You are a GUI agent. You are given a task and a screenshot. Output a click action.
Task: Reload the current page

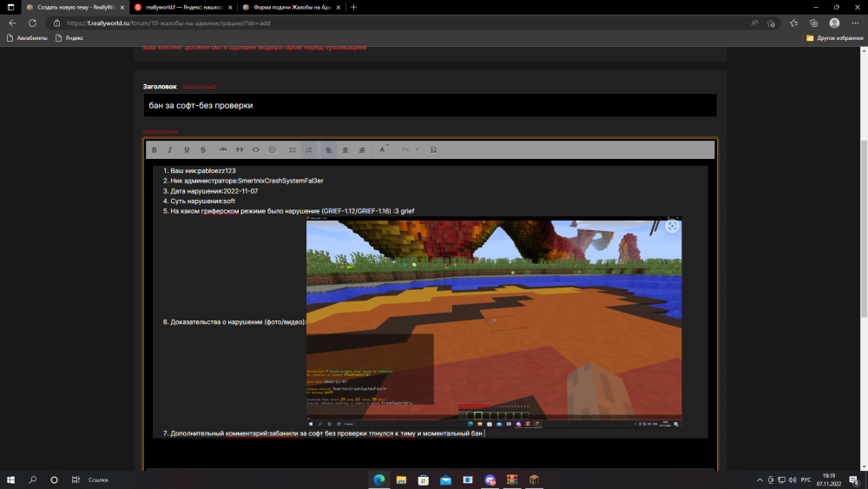tap(33, 23)
